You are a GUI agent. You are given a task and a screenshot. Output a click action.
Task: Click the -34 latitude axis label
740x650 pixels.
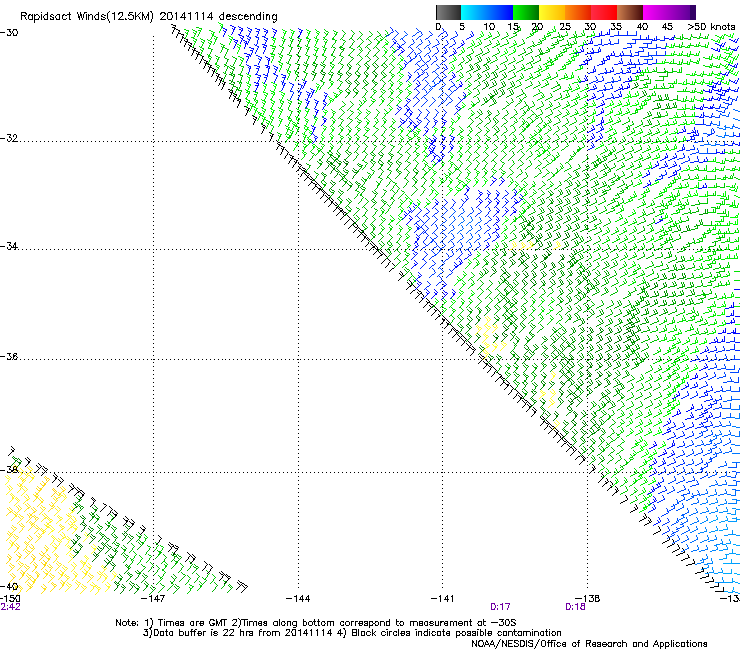point(9,246)
